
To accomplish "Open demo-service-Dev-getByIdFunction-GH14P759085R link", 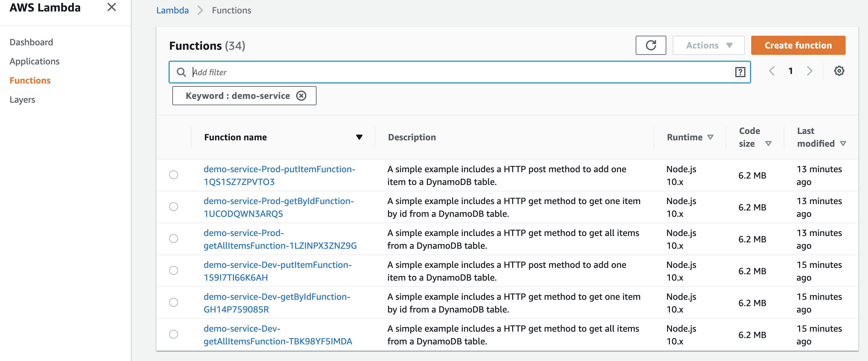I will pyautogui.click(x=277, y=303).
